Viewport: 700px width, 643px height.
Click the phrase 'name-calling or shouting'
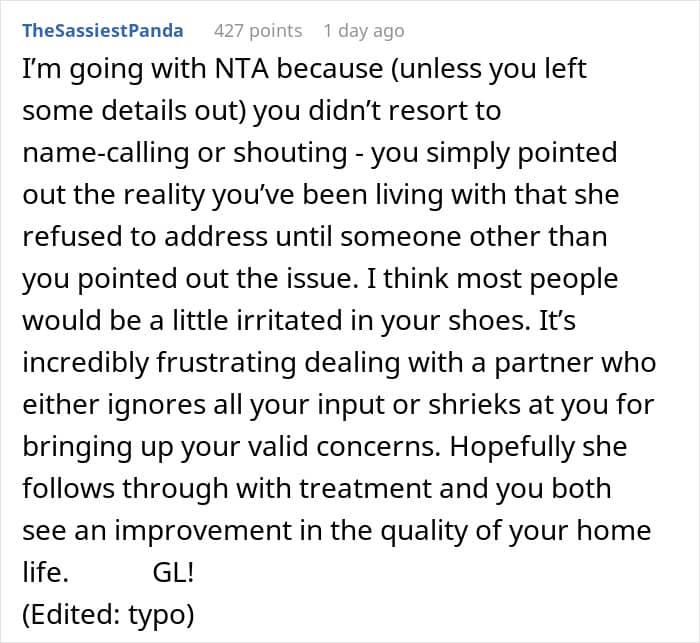click(185, 153)
